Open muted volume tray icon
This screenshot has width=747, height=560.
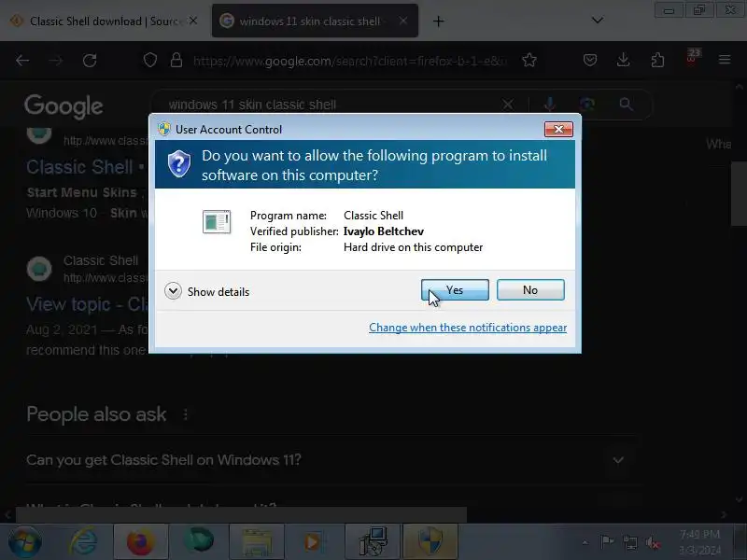point(653,542)
